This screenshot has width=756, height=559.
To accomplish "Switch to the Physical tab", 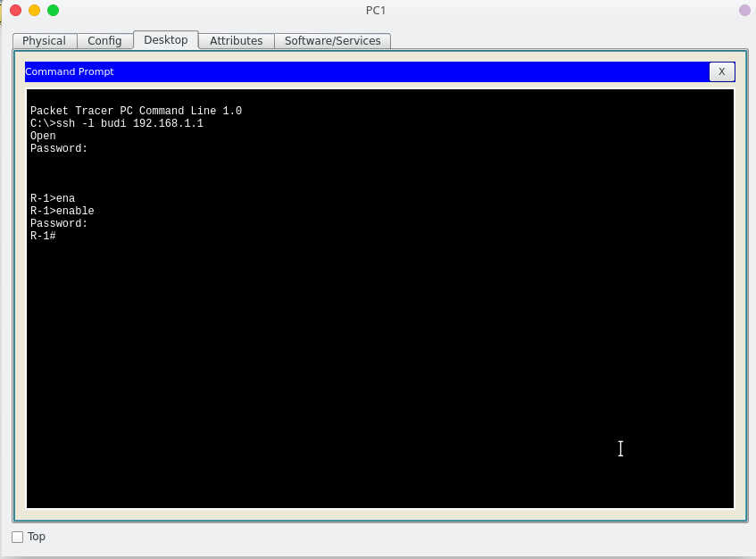I will (45, 41).
